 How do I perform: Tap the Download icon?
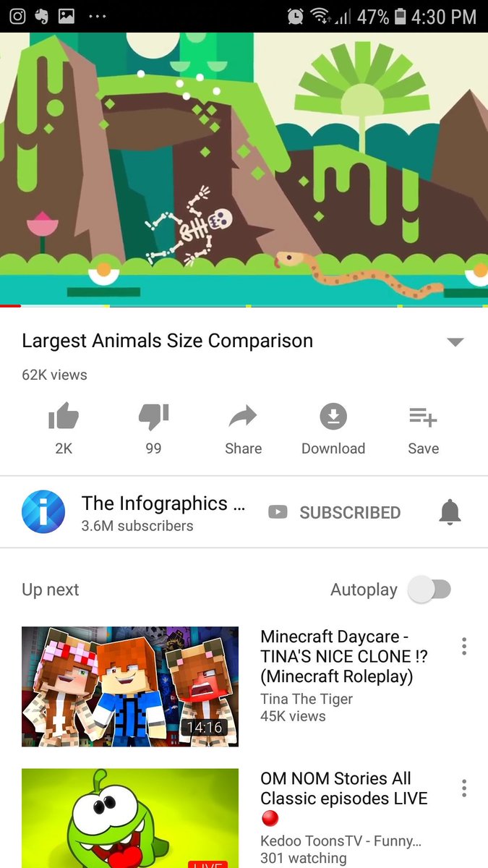(x=333, y=417)
